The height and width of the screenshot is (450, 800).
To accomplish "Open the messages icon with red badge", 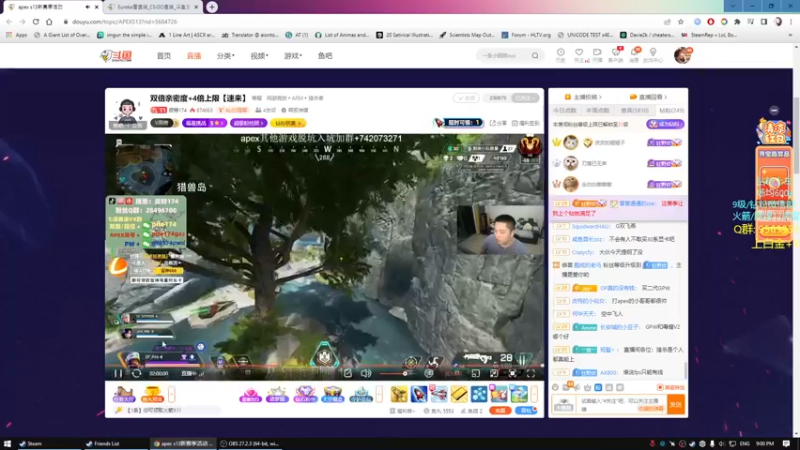I will (635, 55).
